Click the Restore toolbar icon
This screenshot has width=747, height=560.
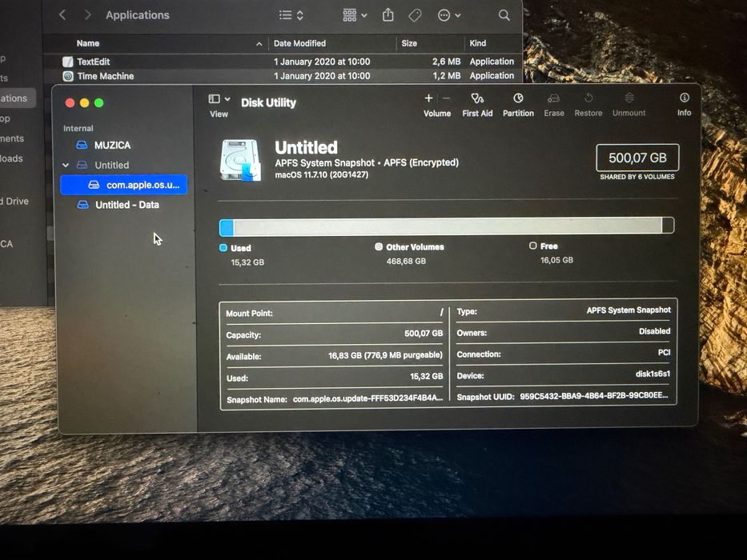click(588, 98)
